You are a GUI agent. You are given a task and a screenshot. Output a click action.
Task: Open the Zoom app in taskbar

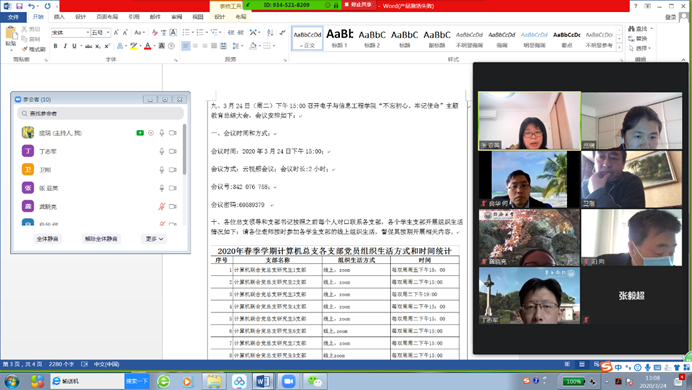288,381
